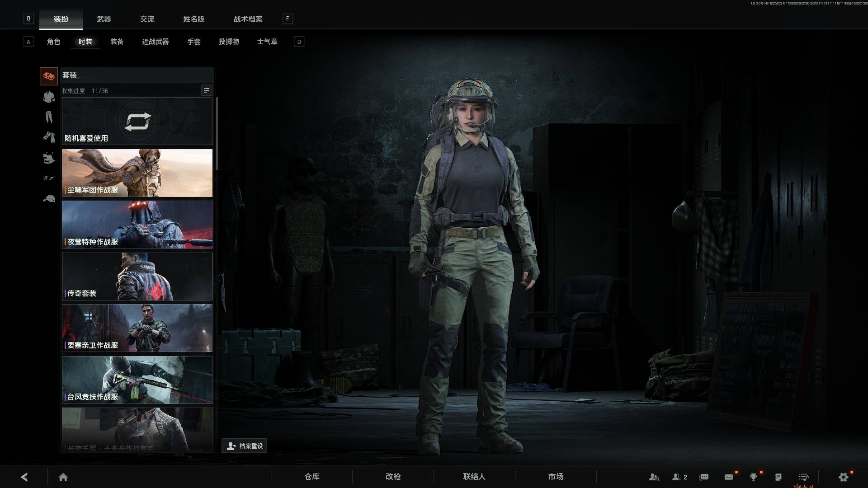The image size is (868, 488).
Task: Go back with the arrow icon
Action: pos(24,477)
